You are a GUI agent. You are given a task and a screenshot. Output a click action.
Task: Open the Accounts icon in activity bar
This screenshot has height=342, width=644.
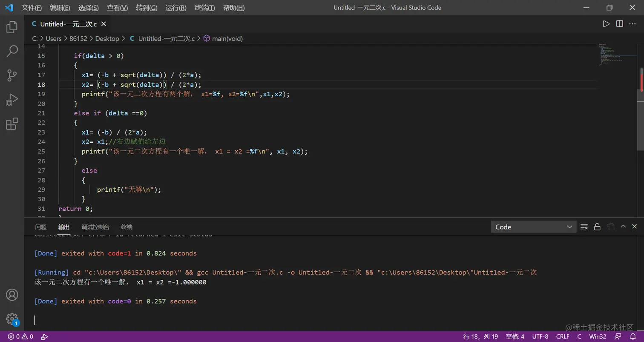[x=12, y=294]
